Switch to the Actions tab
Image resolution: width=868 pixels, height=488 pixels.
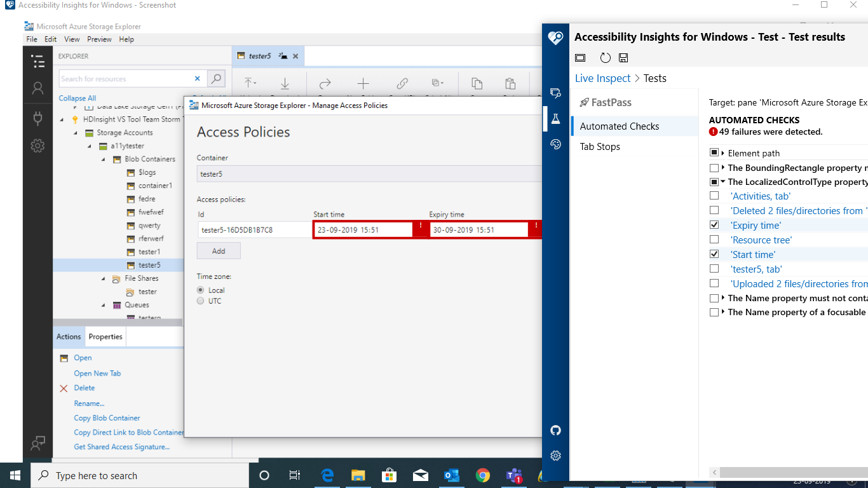69,336
